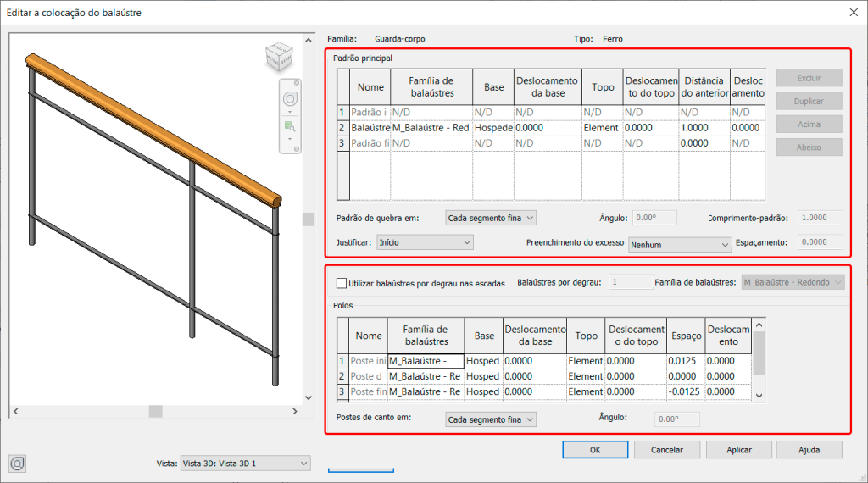Select the first post's Família de balaústres cell
868x483 pixels.
426,361
